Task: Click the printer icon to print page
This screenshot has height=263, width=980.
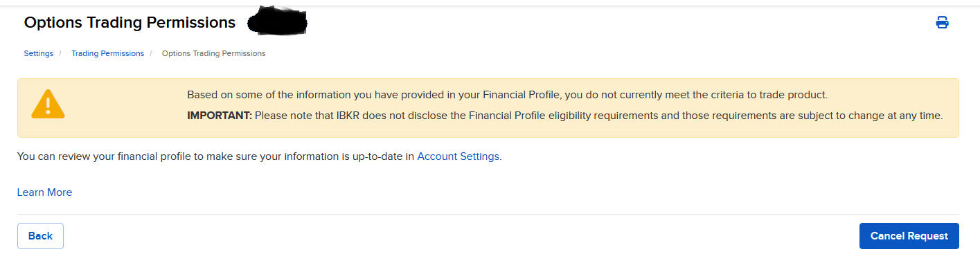Action: pyautogui.click(x=942, y=22)
